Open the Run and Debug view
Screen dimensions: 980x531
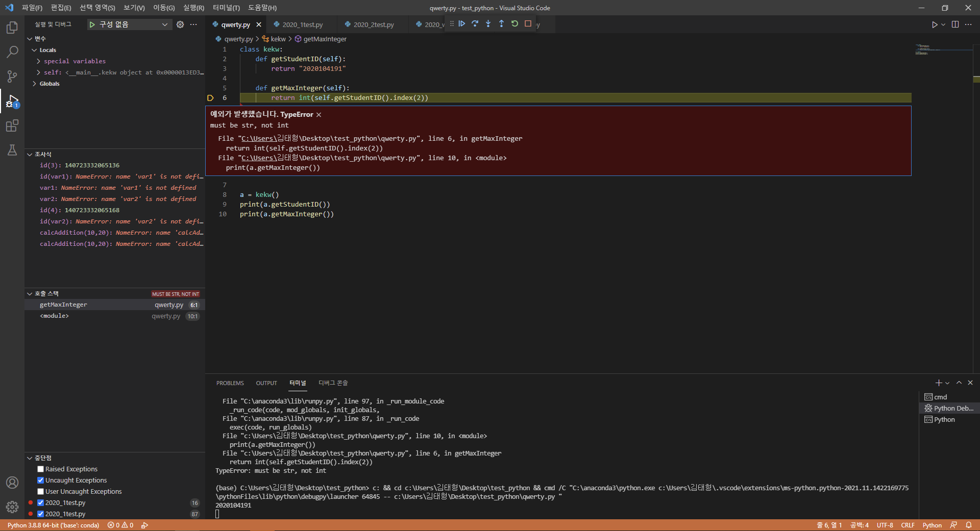(x=12, y=101)
